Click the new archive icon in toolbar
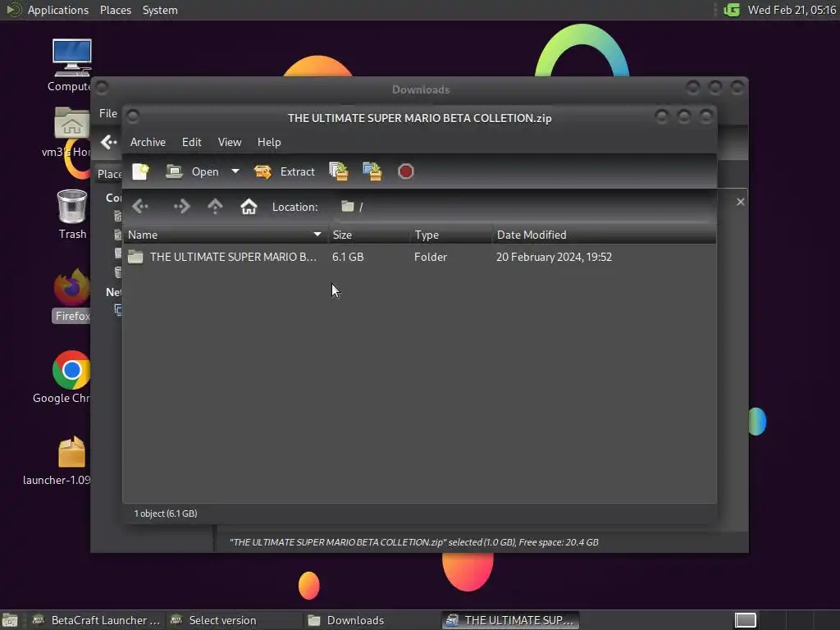 point(140,171)
